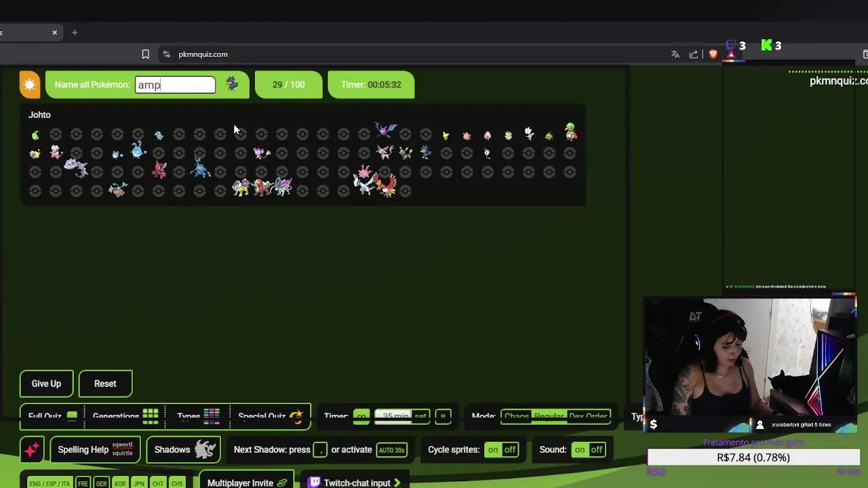Click the Suicune sprite
The height and width of the screenshot is (488, 868).
tap(283, 186)
